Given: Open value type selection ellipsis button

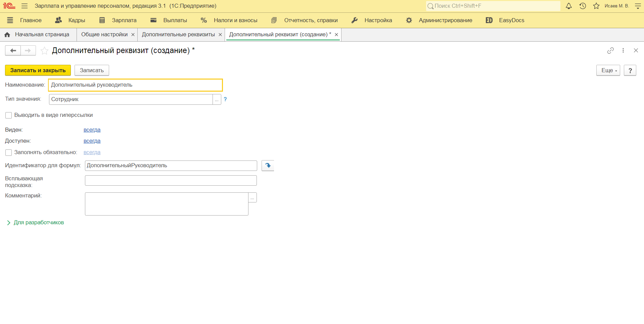Looking at the screenshot, I should click(217, 100).
